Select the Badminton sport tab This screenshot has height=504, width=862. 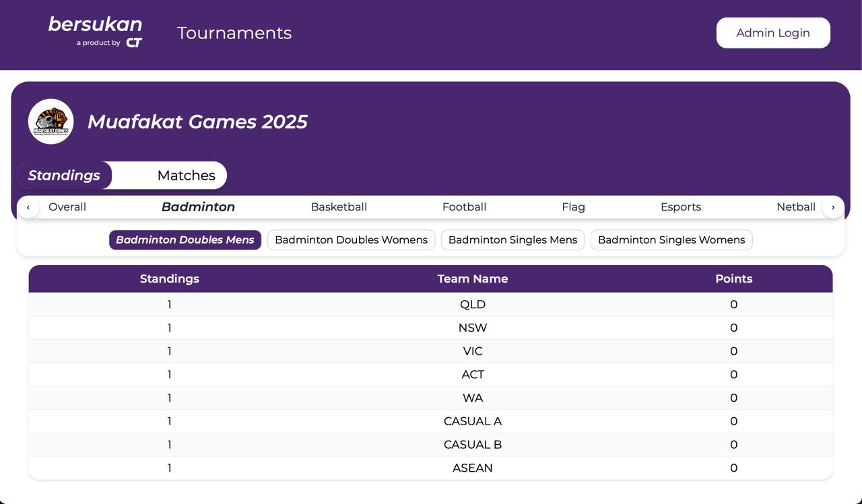click(198, 207)
